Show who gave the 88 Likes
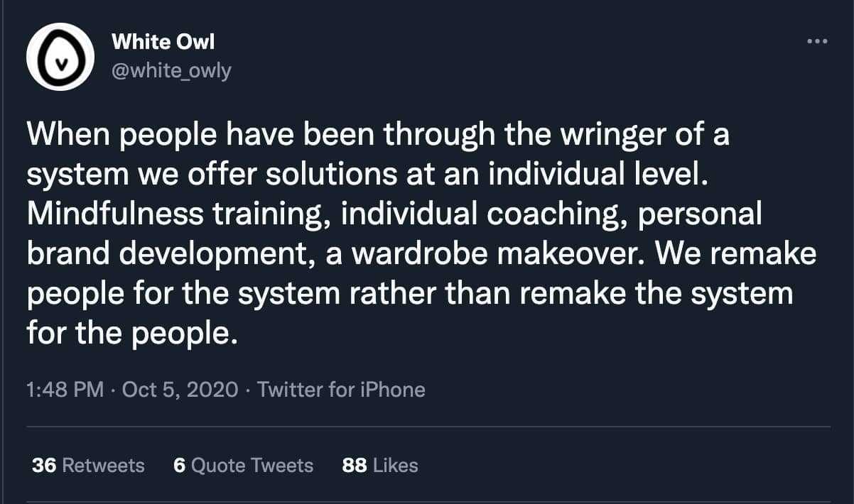The image size is (854, 504). 380,465
